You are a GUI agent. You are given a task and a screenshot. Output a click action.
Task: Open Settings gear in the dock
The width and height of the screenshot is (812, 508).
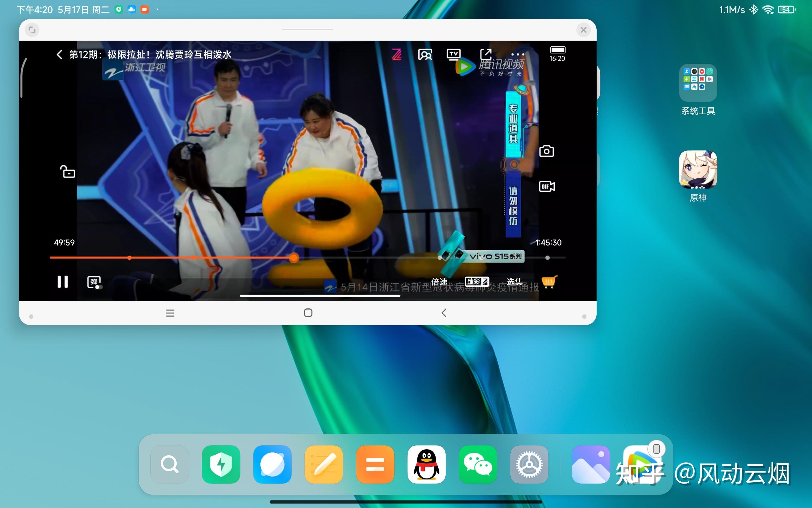coord(529,464)
